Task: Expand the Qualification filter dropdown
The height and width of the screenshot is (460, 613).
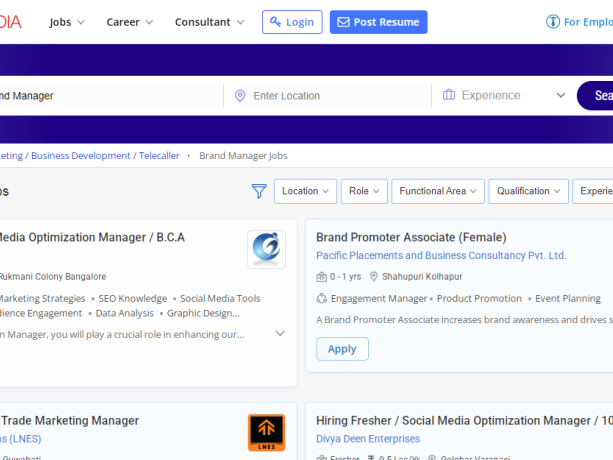Action: point(528,191)
